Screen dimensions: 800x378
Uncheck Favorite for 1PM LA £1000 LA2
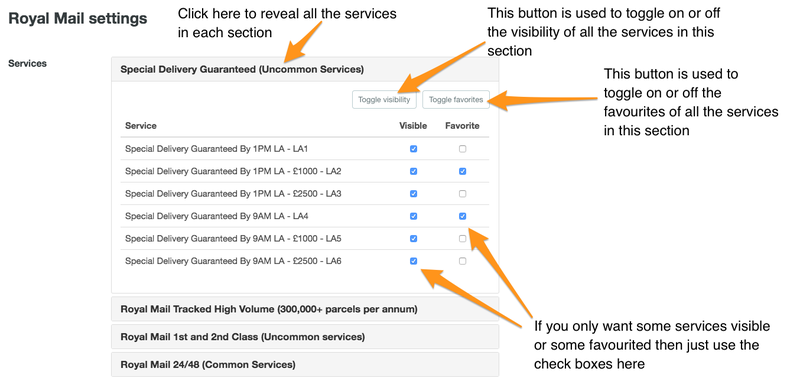point(462,171)
